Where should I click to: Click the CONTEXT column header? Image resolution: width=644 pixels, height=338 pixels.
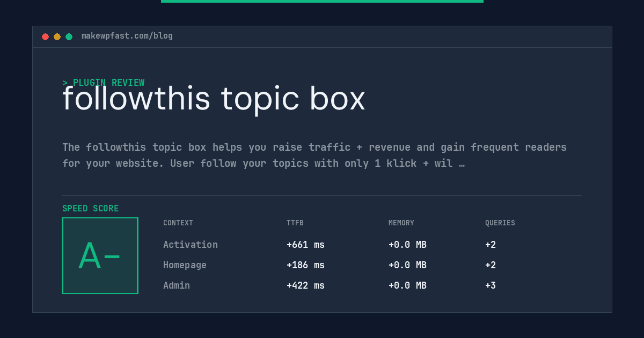178,223
